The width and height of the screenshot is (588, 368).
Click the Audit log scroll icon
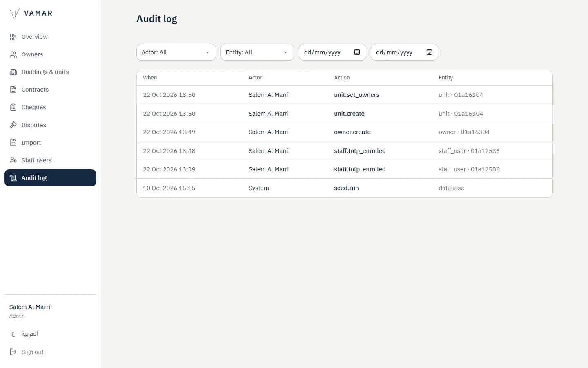click(x=13, y=178)
